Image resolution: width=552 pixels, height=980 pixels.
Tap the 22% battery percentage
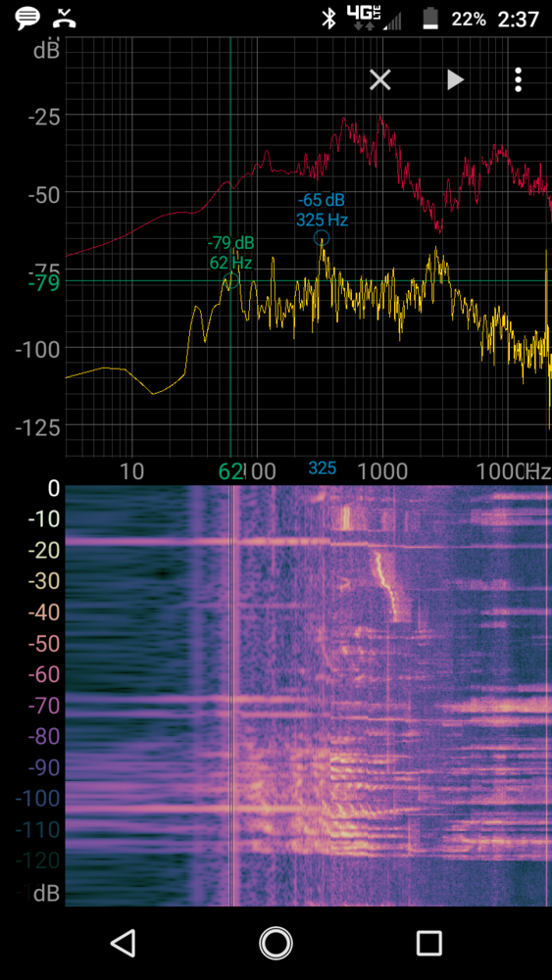tap(469, 20)
